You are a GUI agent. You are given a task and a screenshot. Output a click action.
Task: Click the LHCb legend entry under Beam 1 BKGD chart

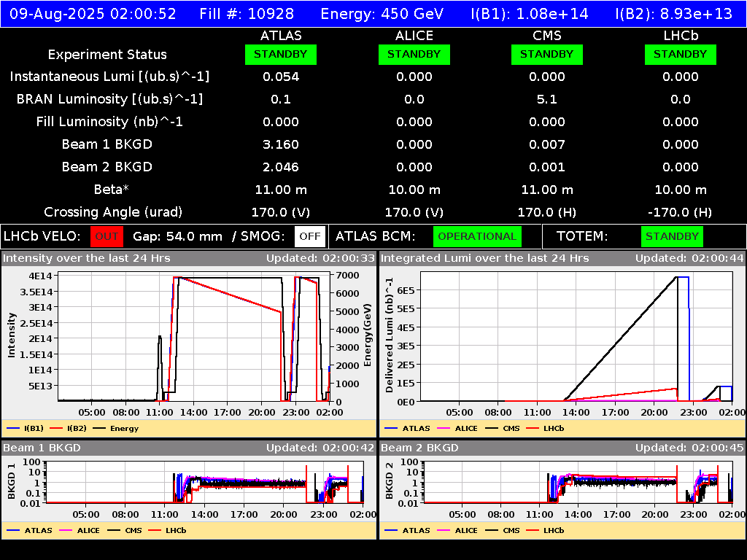pyautogui.click(x=167, y=530)
